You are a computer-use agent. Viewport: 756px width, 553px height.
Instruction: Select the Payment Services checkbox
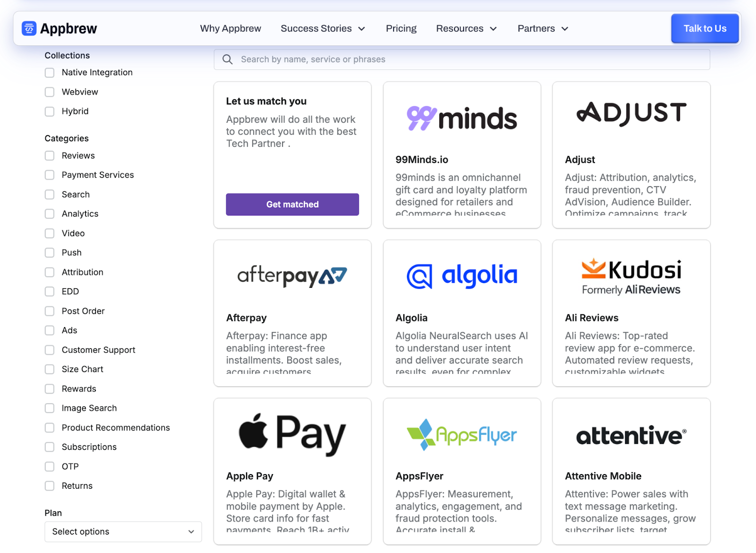(x=50, y=175)
